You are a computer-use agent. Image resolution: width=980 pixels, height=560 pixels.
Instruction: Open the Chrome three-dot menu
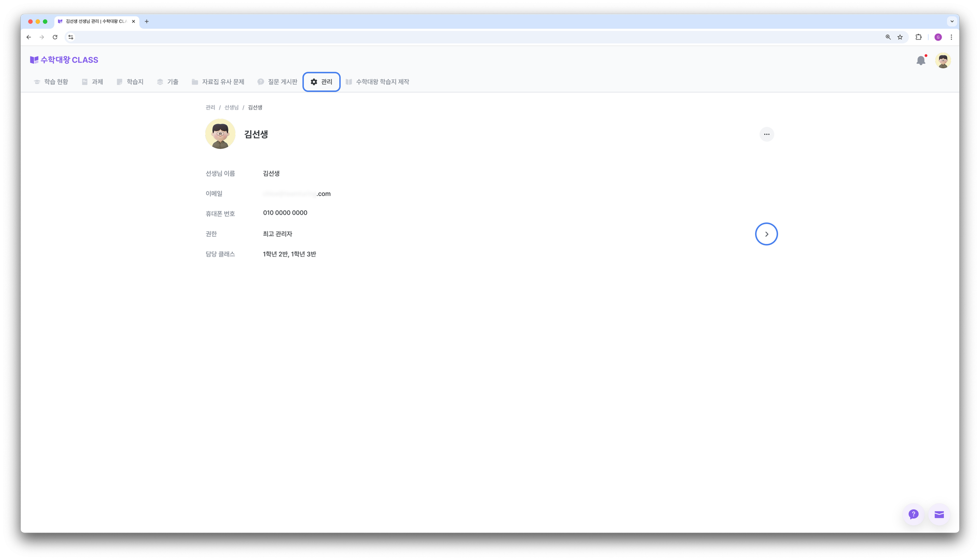coord(951,37)
